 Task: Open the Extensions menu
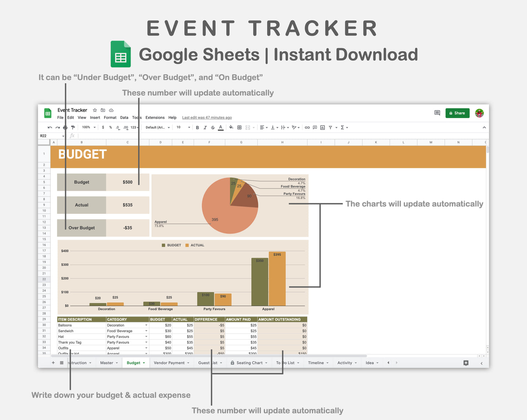(155, 117)
